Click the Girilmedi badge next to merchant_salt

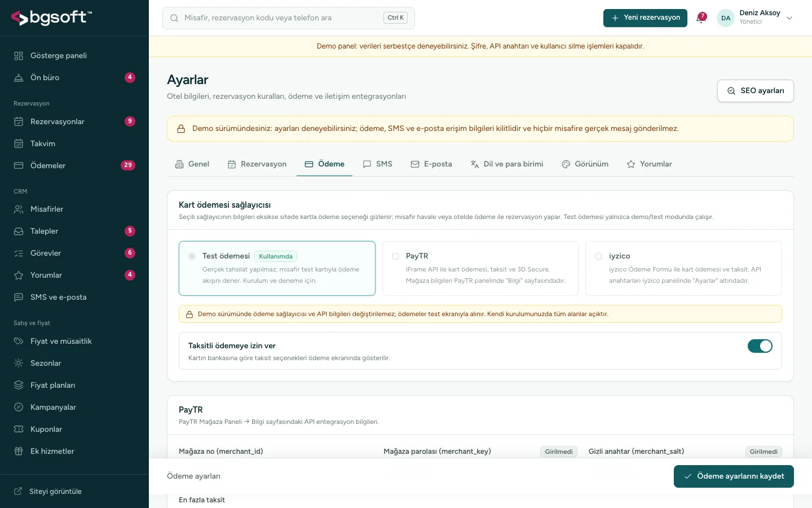[x=764, y=452]
